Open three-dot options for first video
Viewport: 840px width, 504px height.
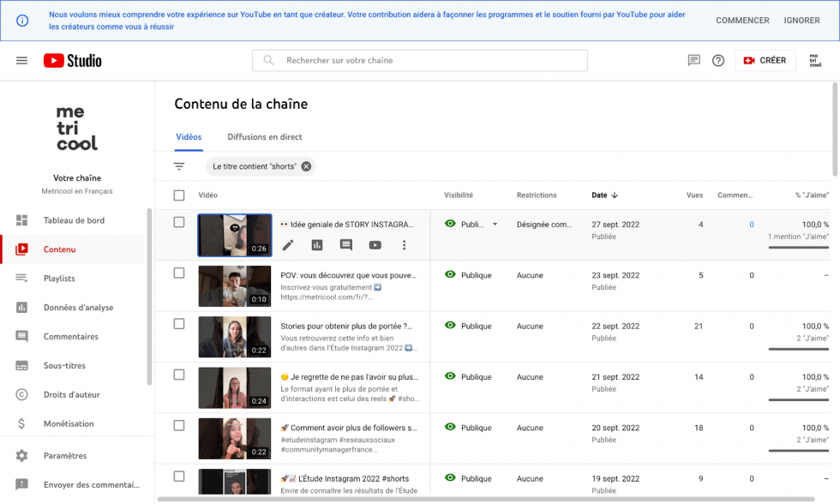pyautogui.click(x=404, y=245)
